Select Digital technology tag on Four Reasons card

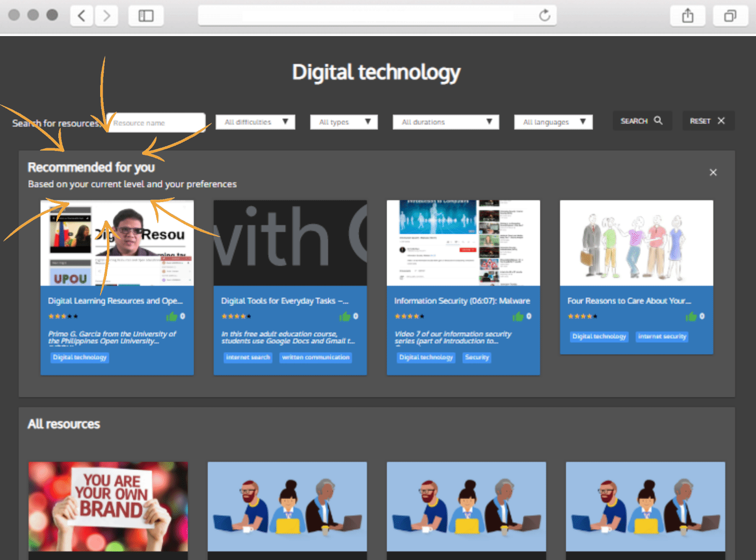[599, 337]
